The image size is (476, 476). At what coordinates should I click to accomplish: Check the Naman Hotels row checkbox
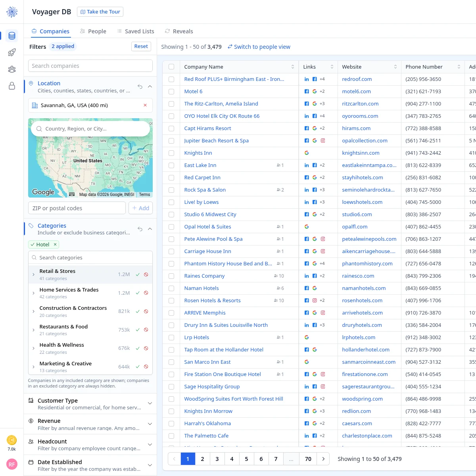pyautogui.click(x=171, y=288)
